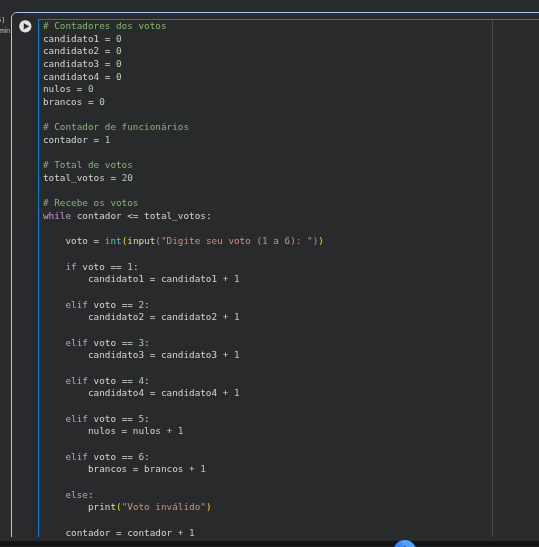Click the '# Total de votos' comment

[88, 165]
